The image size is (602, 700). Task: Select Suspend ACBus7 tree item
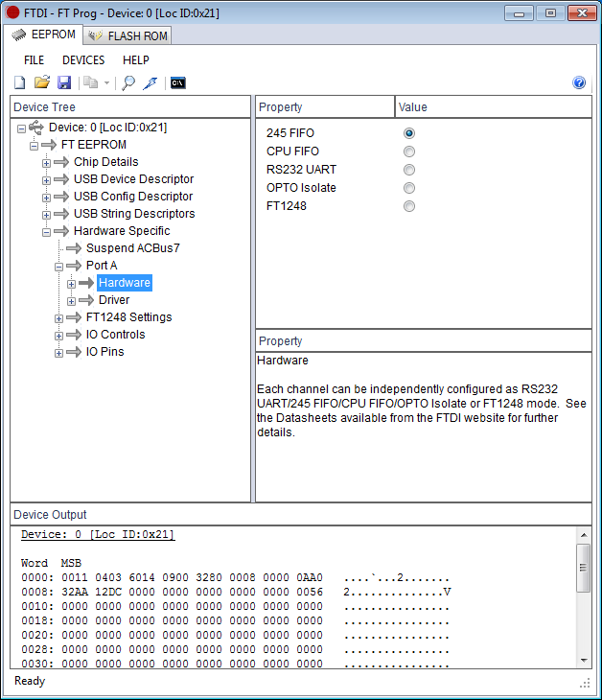[133, 247]
